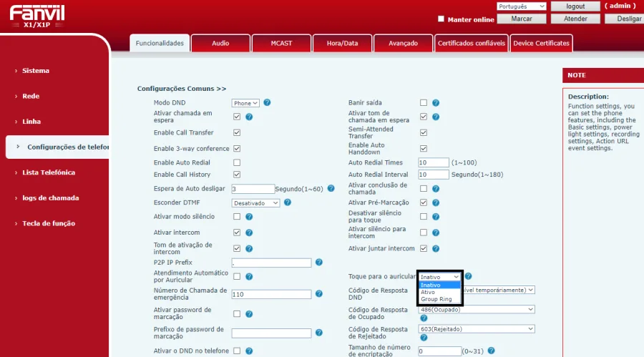Uncheck Enable Call History checkbox
644x357 pixels.
pos(237,175)
